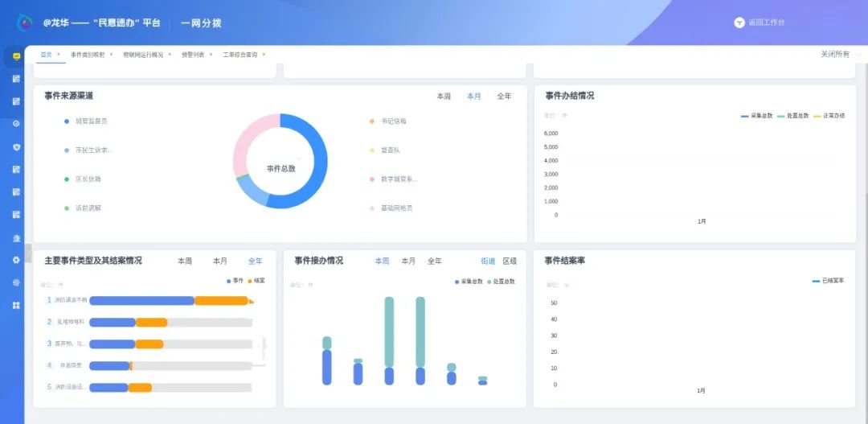Image resolution: width=868 pixels, height=424 pixels.
Task: Click the yellow highlighted icon atop the sidebar
Action: pyautogui.click(x=16, y=56)
